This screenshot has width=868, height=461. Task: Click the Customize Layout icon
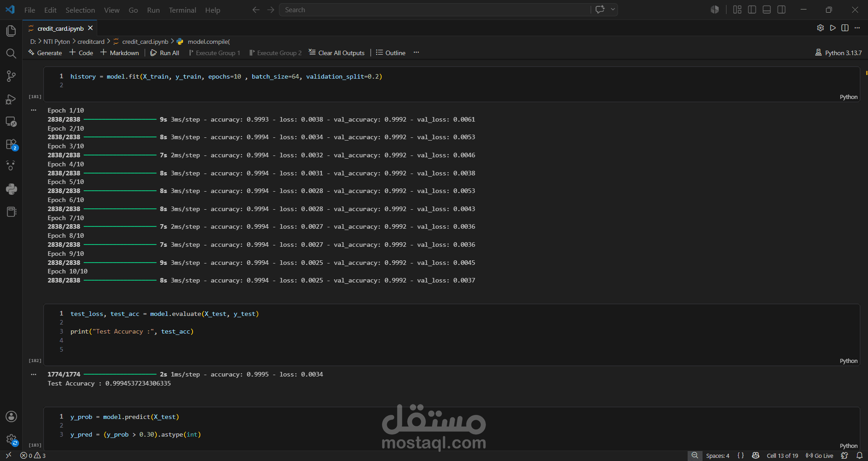coord(737,9)
